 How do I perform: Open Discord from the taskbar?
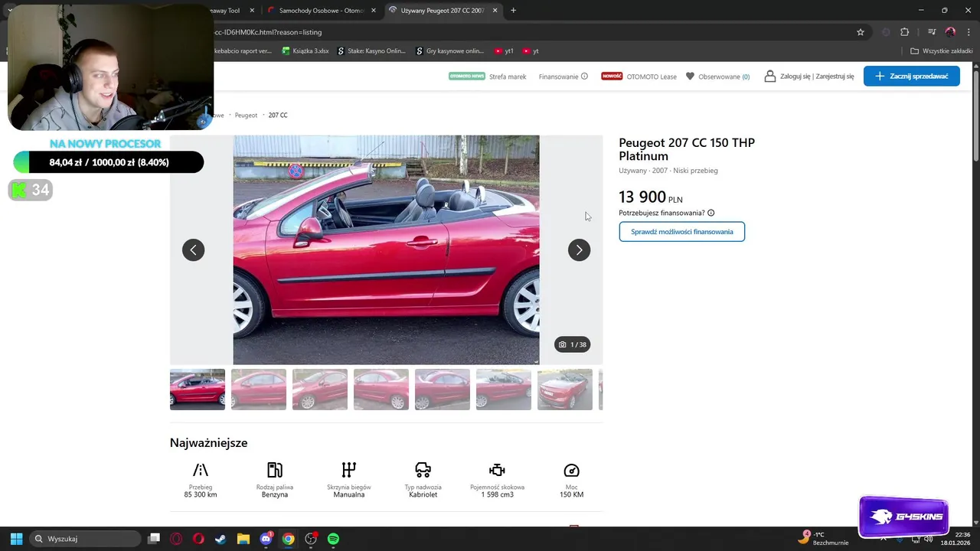click(x=266, y=539)
